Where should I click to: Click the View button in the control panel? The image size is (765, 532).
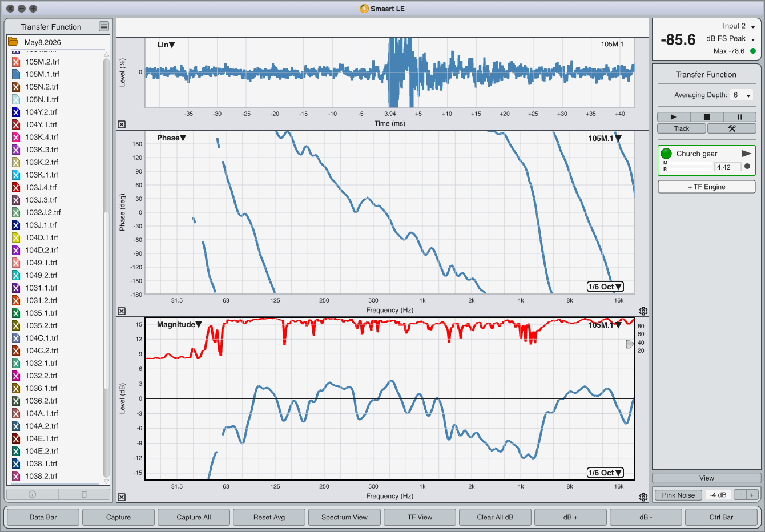pos(706,478)
